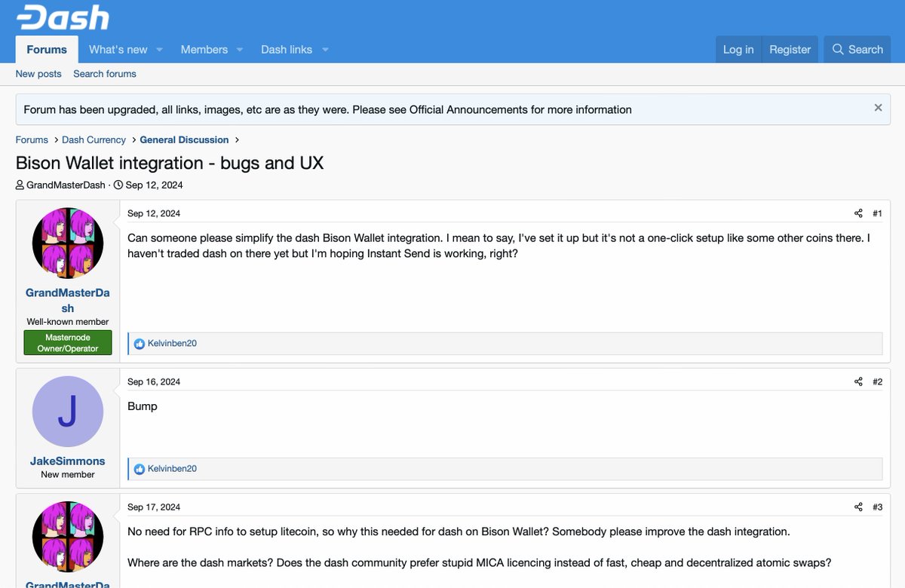The image size is (905, 588).
Task: Dismiss the forum upgrade notice
Action: [x=878, y=108]
